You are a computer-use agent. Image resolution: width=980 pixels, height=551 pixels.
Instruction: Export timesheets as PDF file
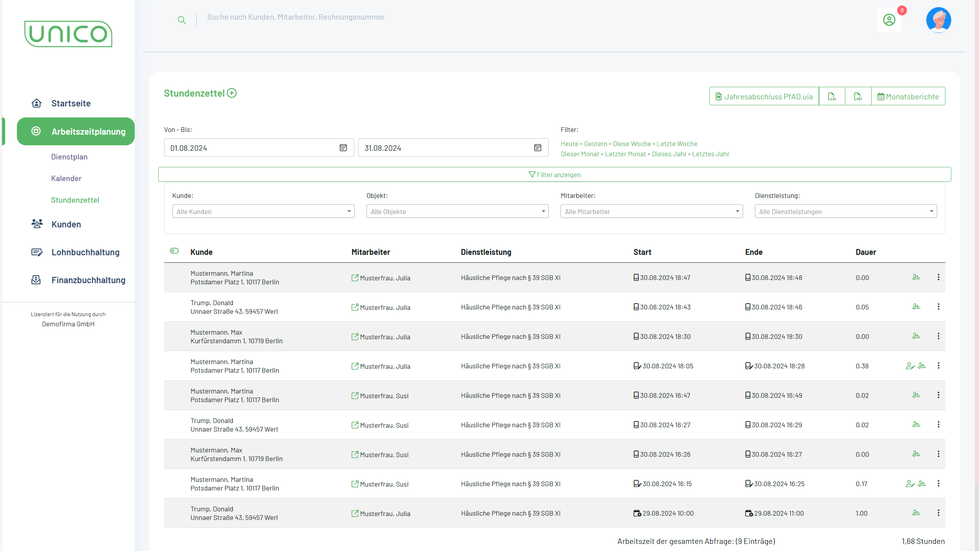click(x=858, y=97)
